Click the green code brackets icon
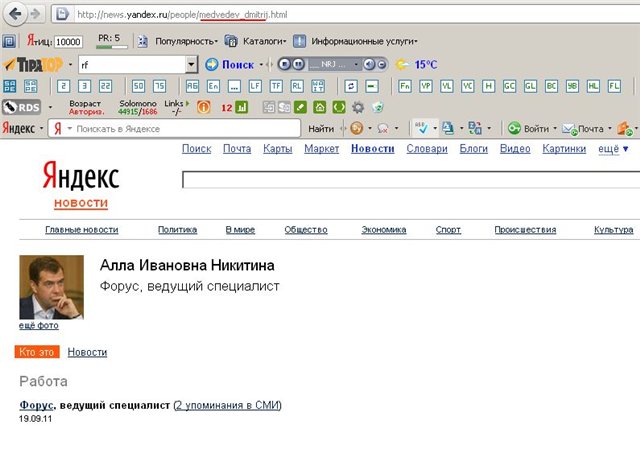Viewport: 640px width, 457px height. click(x=339, y=107)
